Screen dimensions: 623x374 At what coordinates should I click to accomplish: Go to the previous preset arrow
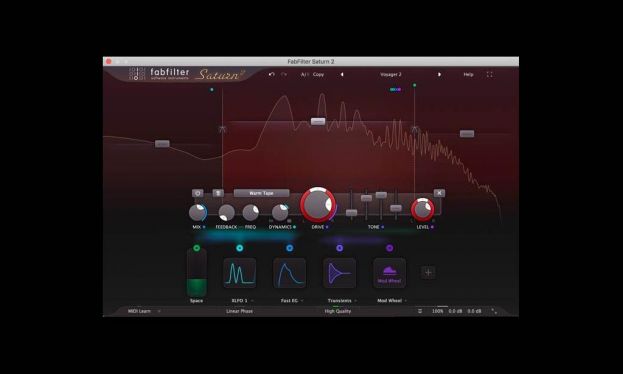point(342,74)
